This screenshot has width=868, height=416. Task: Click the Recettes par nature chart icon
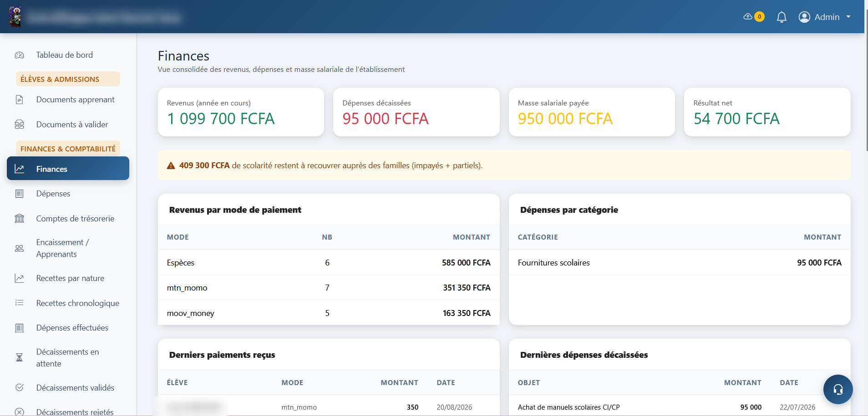tap(19, 278)
